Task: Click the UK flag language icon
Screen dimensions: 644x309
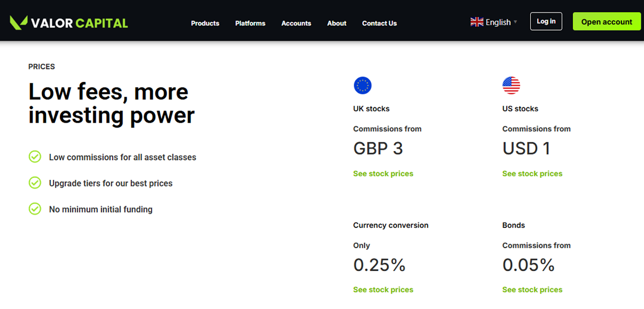Action: pyautogui.click(x=477, y=22)
